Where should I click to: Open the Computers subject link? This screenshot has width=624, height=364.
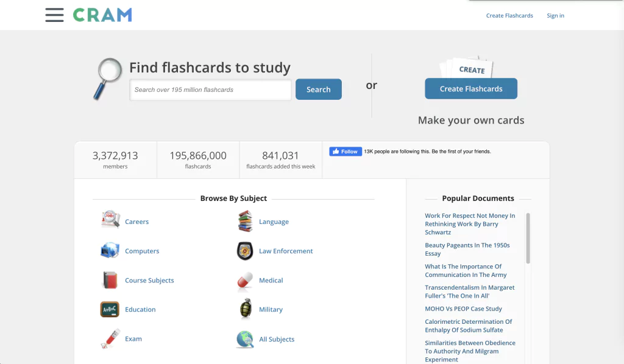tap(141, 251)
